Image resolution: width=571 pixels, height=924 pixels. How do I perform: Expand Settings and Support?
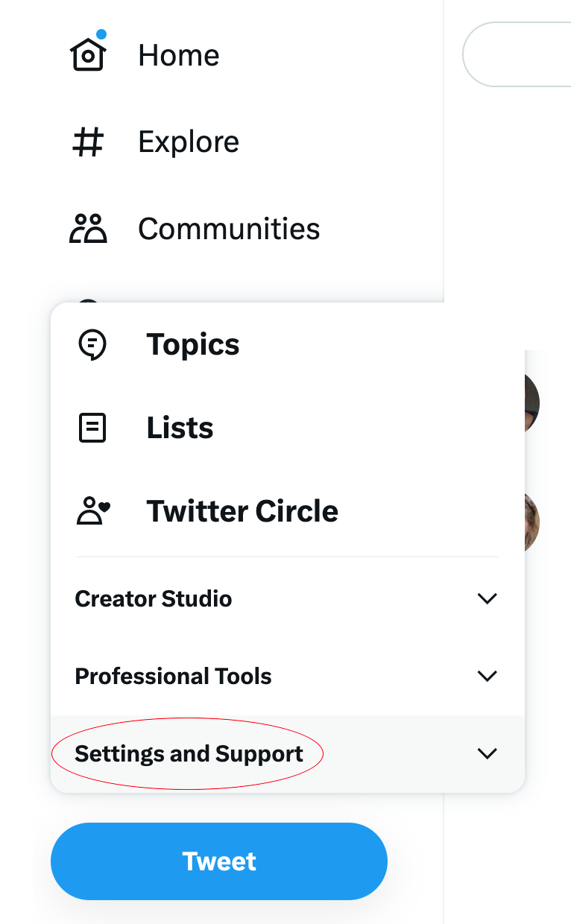click(188, 753)
